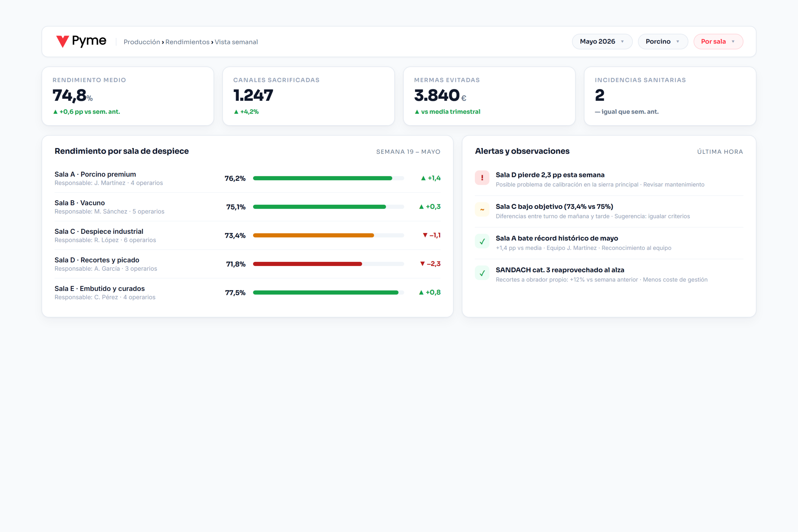798x532 pixels.
Task: Click Sala D red progress bar
Action: pyautogui.click(x=328, y=264)
